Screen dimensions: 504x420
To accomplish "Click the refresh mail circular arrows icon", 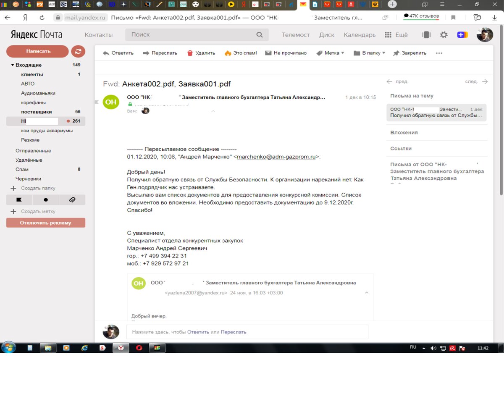I will (x=78, y=51).
